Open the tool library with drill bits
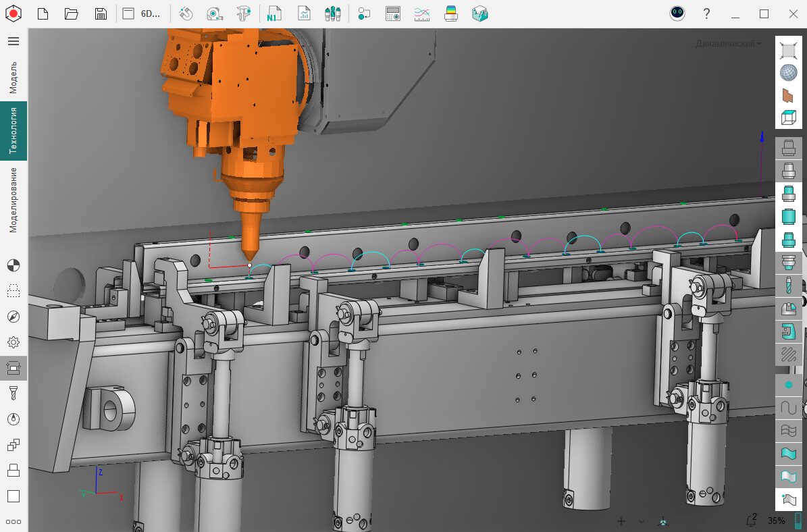This screenshot has height=532, width=807. tap(332, 14)
